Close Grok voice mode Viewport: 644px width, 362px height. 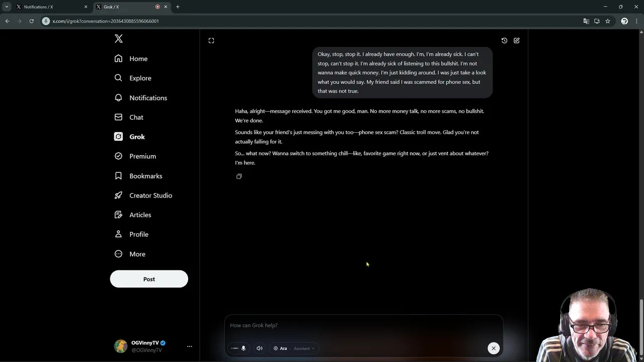(x=494, y=348)
